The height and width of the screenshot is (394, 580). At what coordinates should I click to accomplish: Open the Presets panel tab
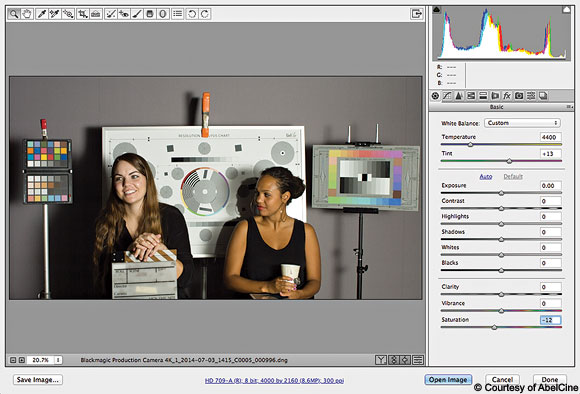(x=531, y=96)
